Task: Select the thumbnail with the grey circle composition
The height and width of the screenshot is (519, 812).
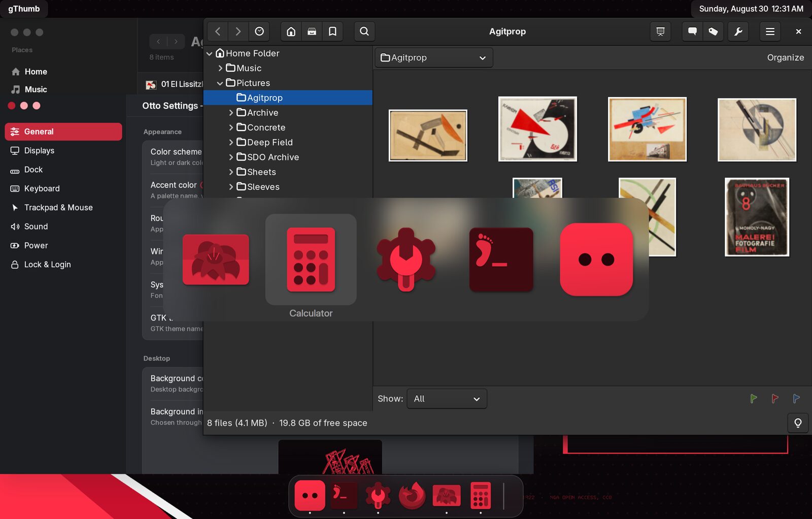Action: (x=757, y=130)
